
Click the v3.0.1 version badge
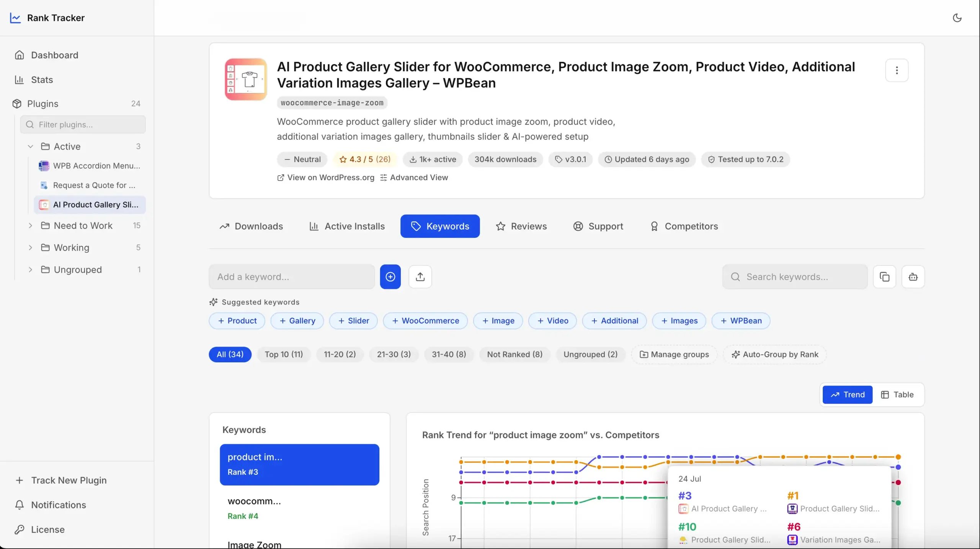(x=570, y=160)
